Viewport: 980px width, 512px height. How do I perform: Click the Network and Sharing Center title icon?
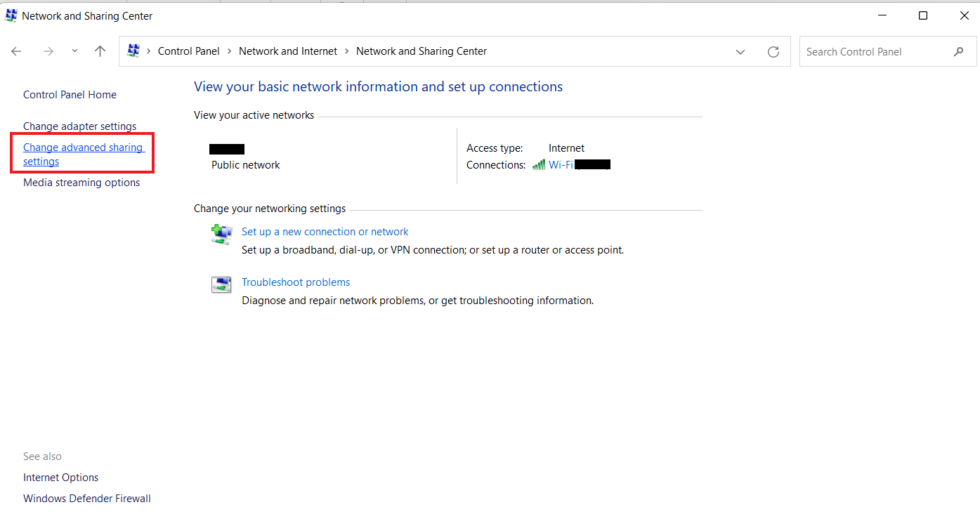11,15
